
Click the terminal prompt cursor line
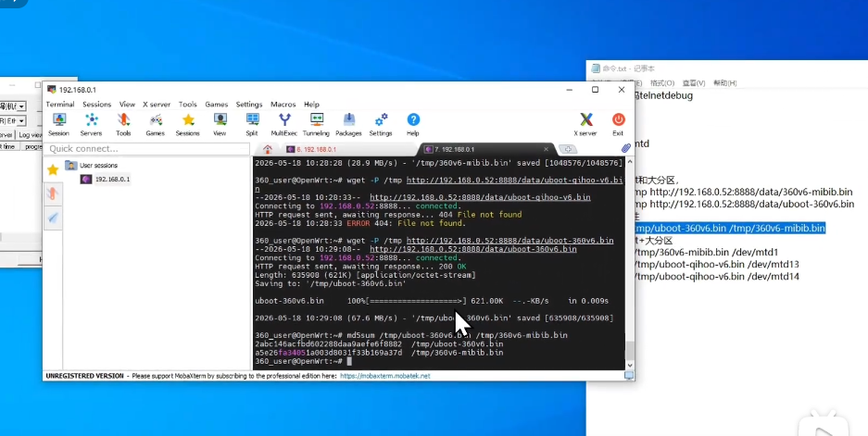coord(303,361)
